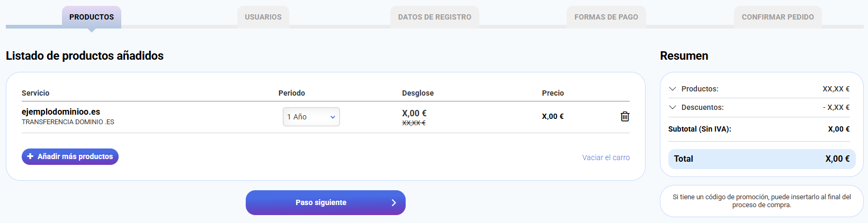Screen dimensions: 868x223
Task: Go to the USUARIOS step tab
Action: (263, 17)
